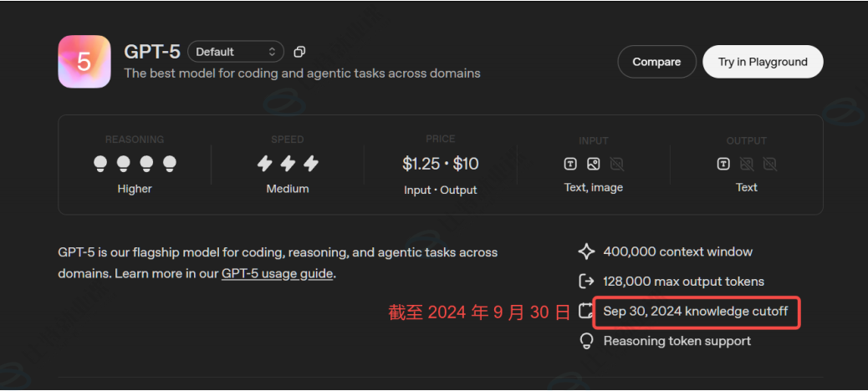868x391 pixels.
Task: Click the lightning bolt Speed rating
Action: click(x=288, y=164)
